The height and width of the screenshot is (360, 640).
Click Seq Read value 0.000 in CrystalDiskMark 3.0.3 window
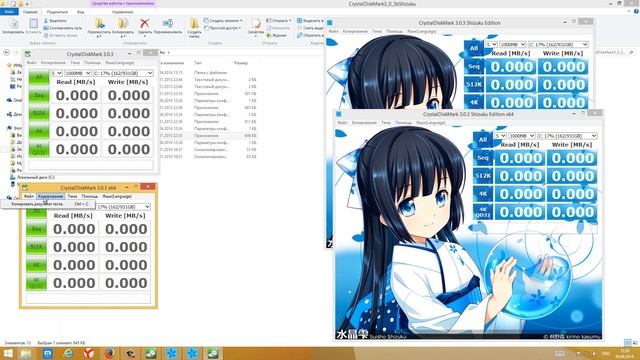76,96
